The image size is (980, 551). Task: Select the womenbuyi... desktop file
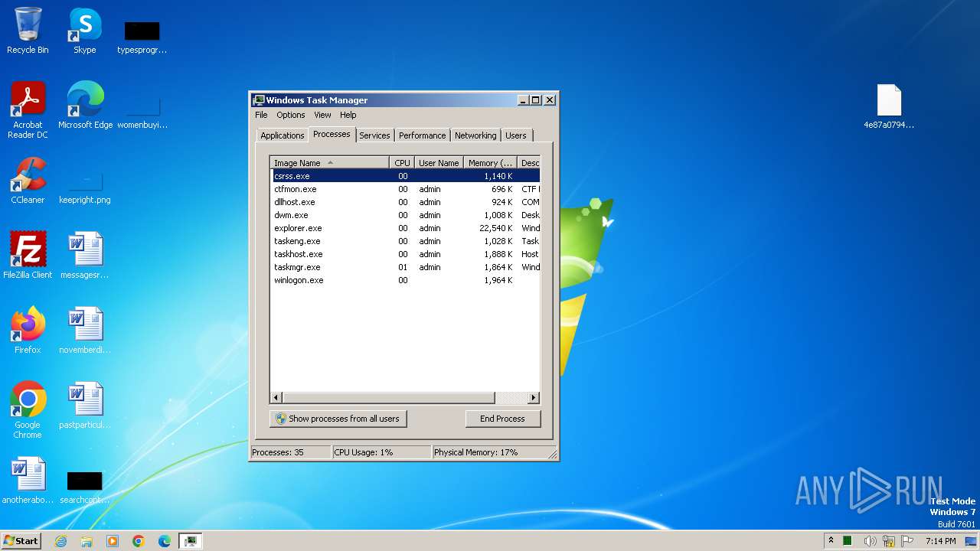(x=142, y=112)
